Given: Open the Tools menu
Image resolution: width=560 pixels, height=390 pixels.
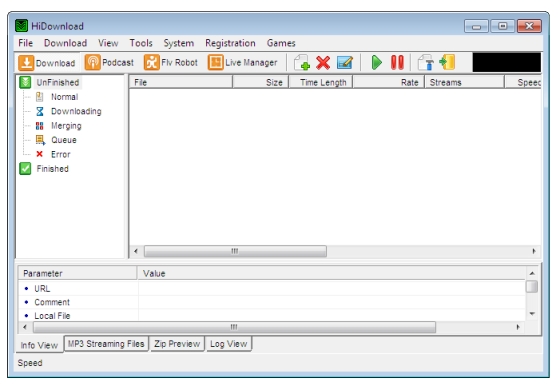Looking at the screenshot, I should click(x=141, y=43).
